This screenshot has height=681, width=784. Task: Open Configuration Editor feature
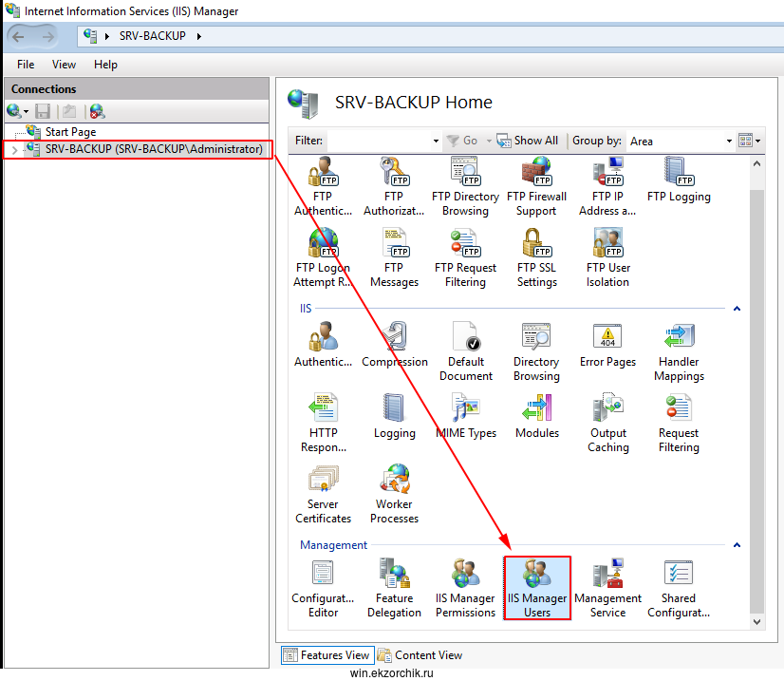[x=323, y=589]
